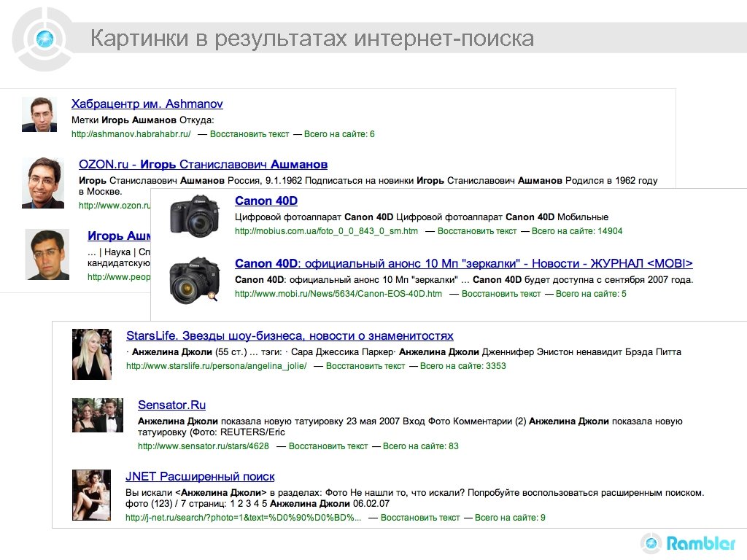Click Восстановить текст for the JNET result
Screen dimensions: 747x560
[420, 518]
